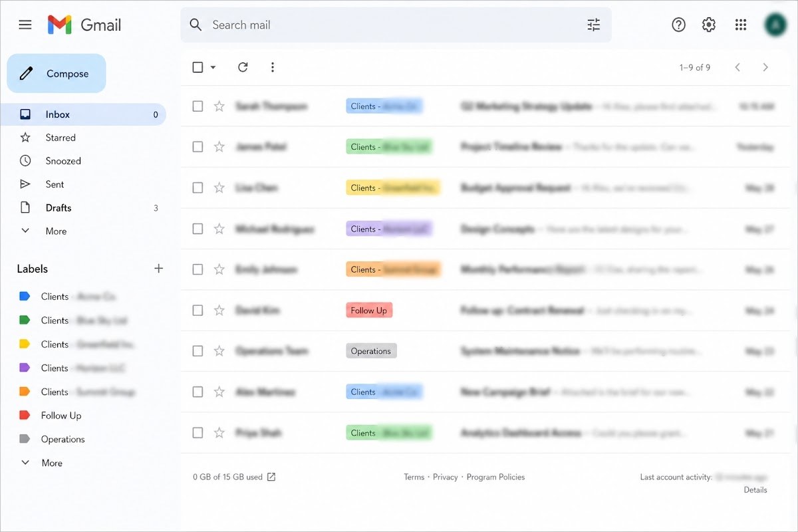This screenshot has height=532, width=798.
Task: Open the Google apps grid
Action: (740, 25)
